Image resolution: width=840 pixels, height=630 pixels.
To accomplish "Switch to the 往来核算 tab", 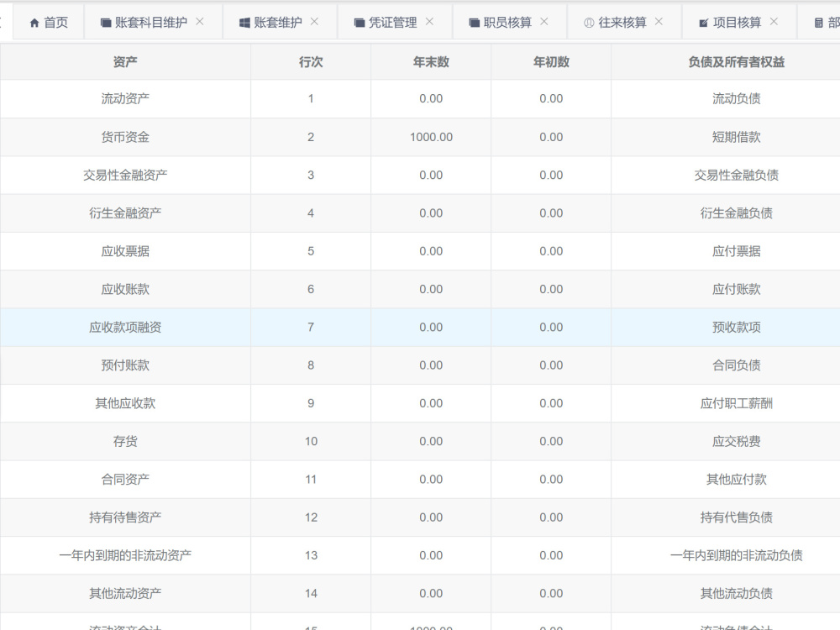I will pos(624,23).
